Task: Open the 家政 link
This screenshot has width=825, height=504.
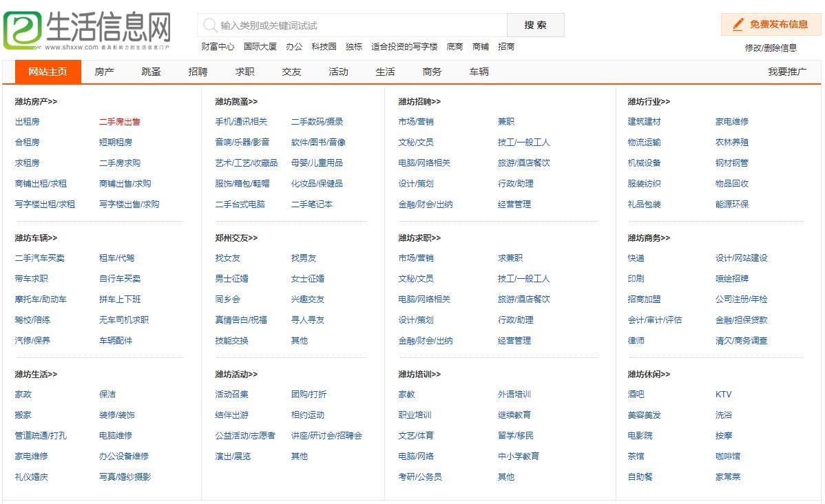Action: tap(23, 394)
